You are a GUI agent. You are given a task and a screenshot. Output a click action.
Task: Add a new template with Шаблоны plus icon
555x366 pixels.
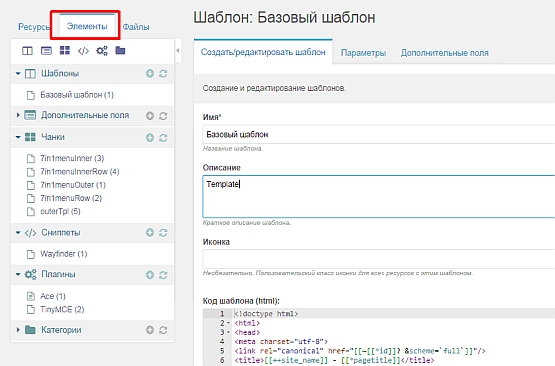pos(150,74)
